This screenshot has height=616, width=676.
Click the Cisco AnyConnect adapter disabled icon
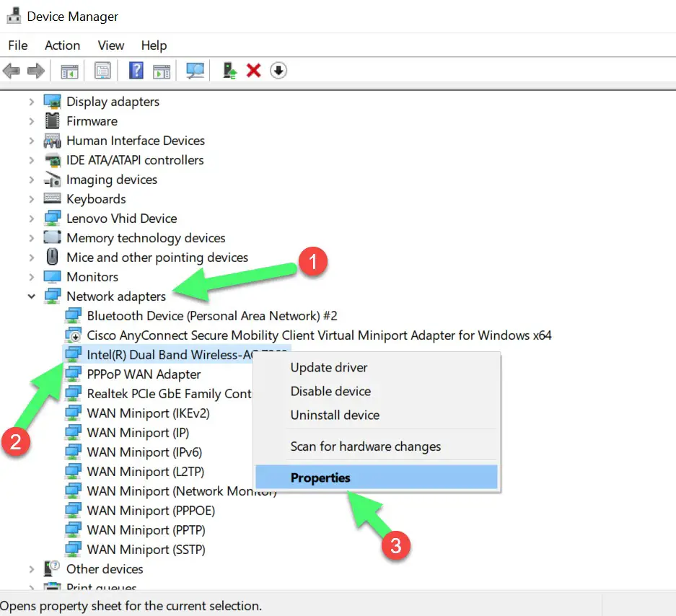pyautogui.click(x=74, y=335)
